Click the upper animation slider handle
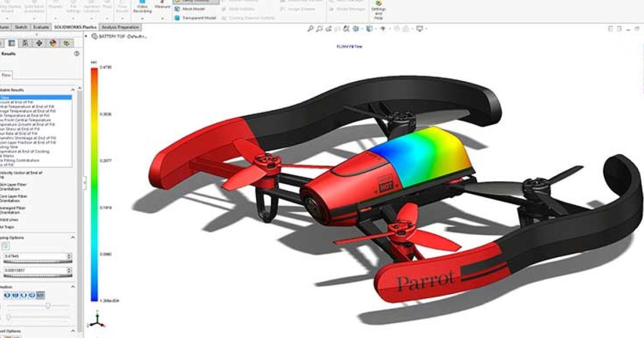Screen dimensions: 644x338 click(x=48, y=306)
